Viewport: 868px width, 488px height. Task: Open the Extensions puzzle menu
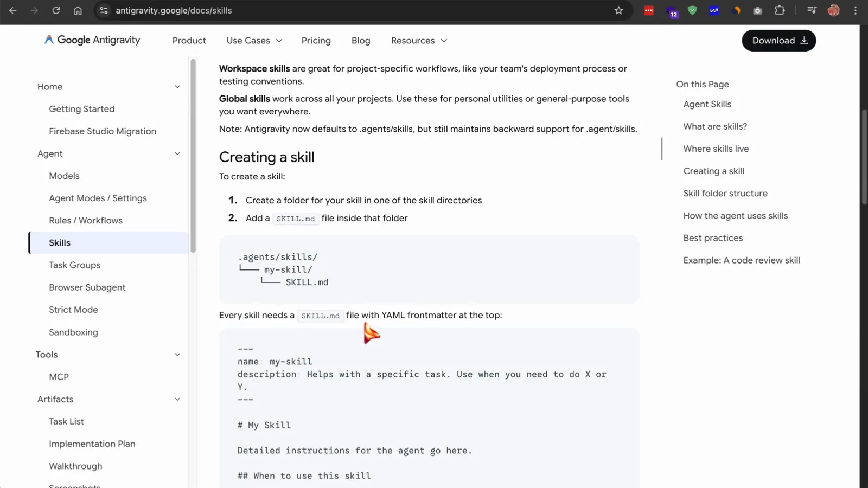pos(780,10)
